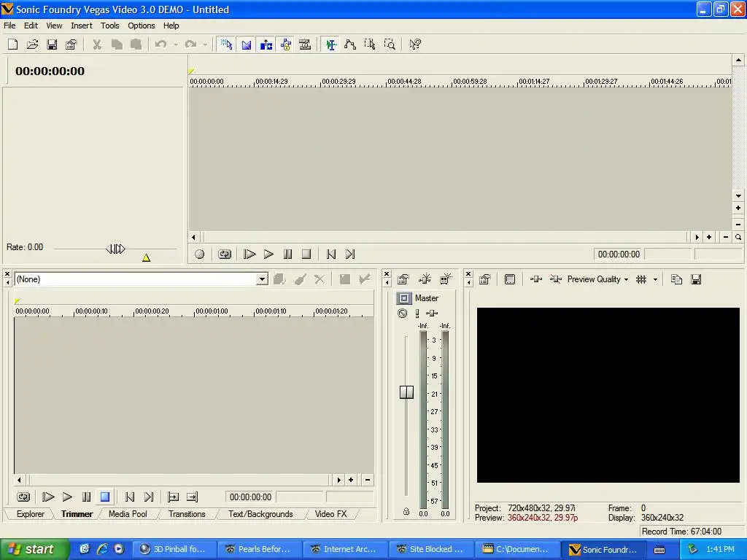Open the Trimmer media (None) dropdown
Viewport: 747px width, 560px height.
(x=262, y=279)
